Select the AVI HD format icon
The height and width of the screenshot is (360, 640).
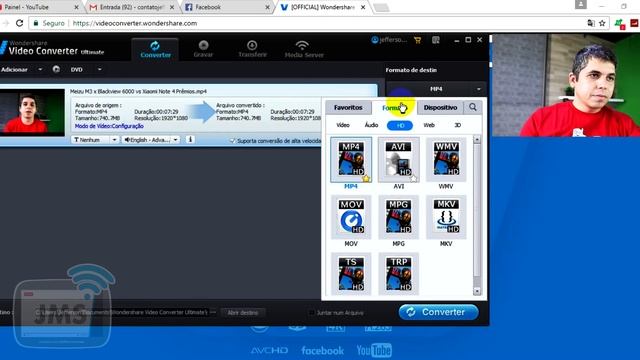coord(398,160)
